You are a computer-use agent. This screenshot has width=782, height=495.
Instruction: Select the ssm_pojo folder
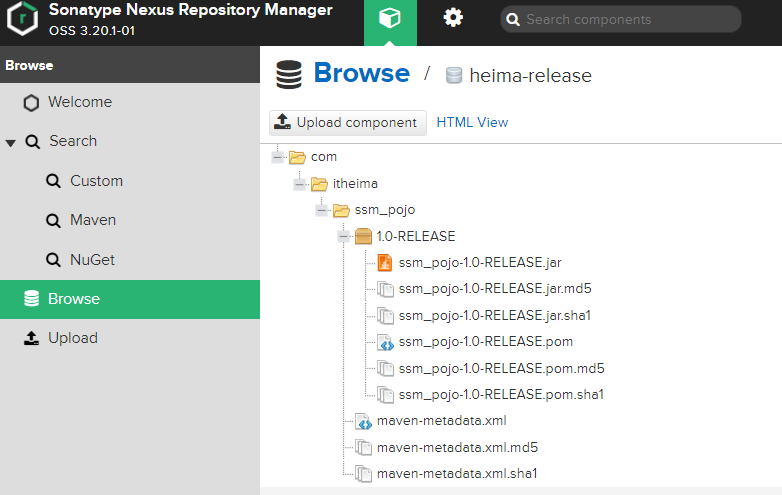pos(385,210)
